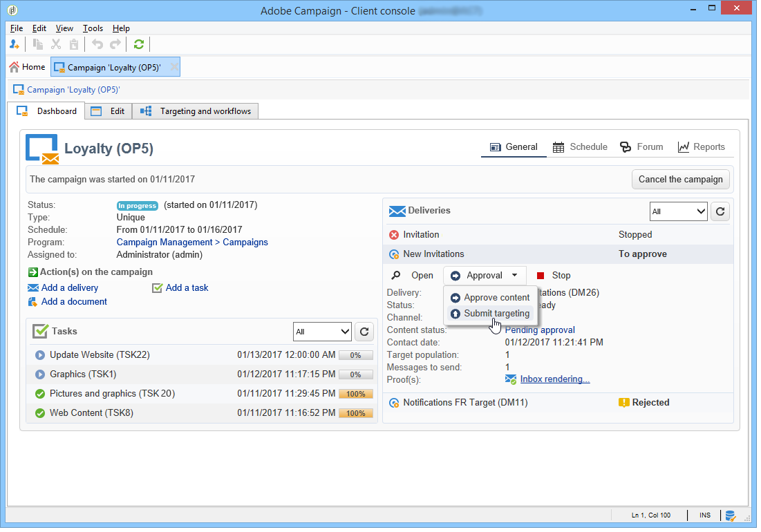
Task: Click the magnifier Open icon
Action: (396, 276)
